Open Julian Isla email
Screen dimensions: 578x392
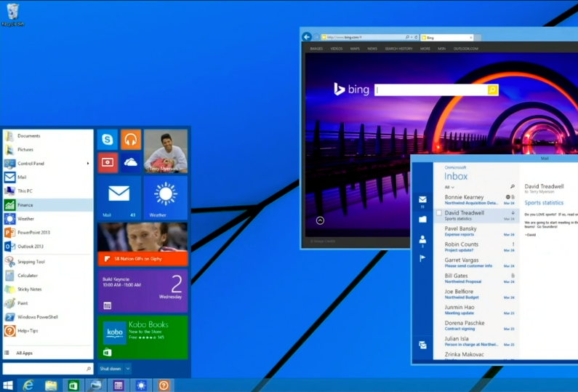[x=476, y=341]
